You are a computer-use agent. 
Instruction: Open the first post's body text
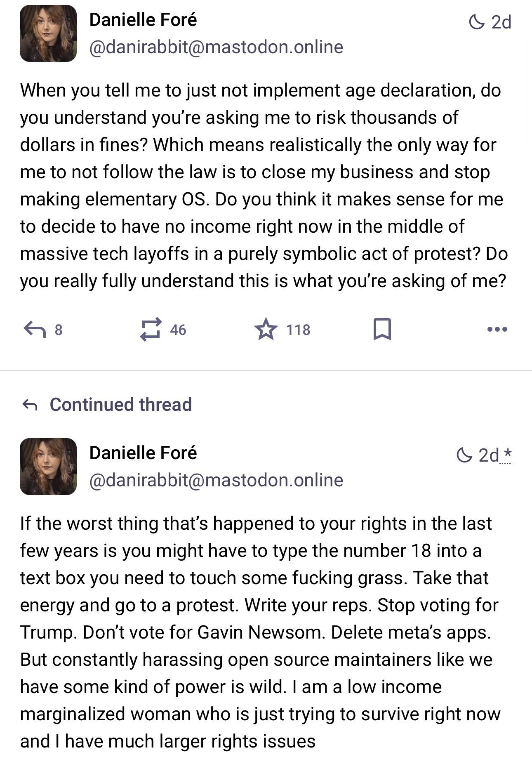[x=264, y=186]
